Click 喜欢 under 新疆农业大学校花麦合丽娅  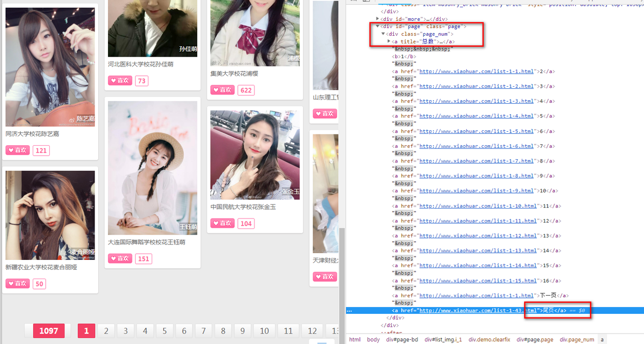tap(18, 283)
